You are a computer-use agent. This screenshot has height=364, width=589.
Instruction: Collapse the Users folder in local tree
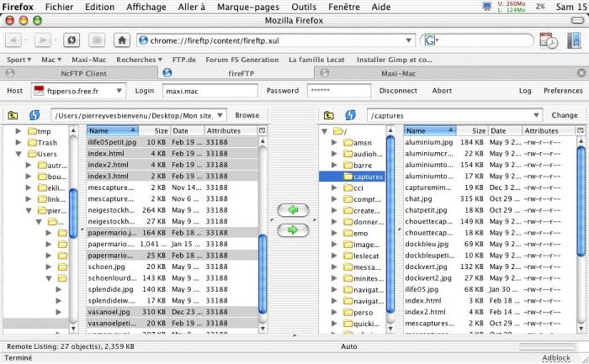18,154
